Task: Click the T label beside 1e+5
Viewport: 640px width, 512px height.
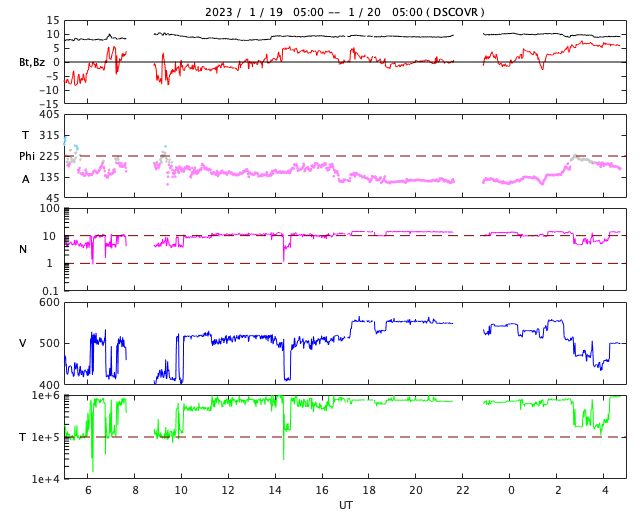Action: (x=23, y=437)
